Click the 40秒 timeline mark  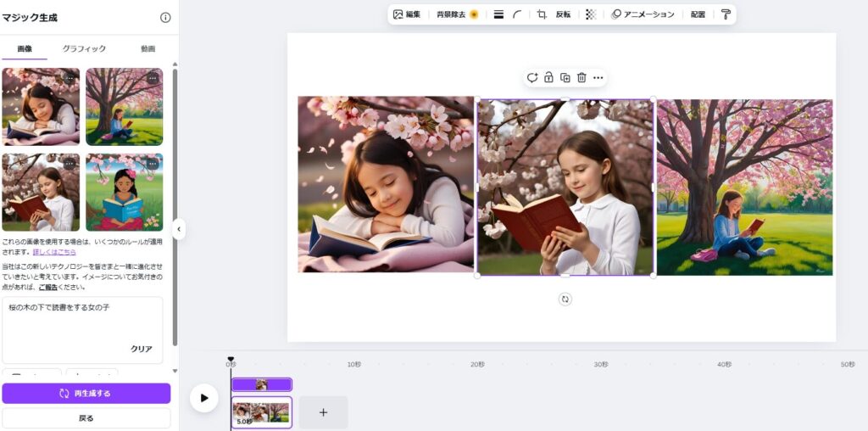click(x=725, y=364)
